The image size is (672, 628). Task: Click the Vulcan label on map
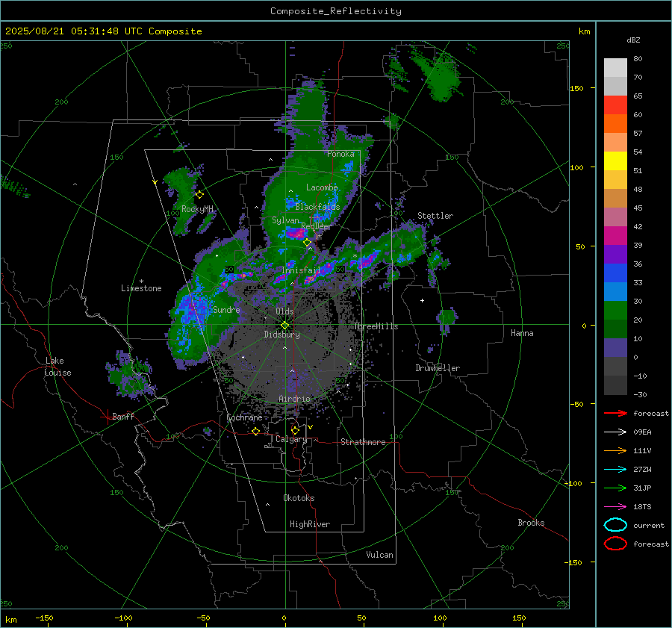click(x=379, y=555)
